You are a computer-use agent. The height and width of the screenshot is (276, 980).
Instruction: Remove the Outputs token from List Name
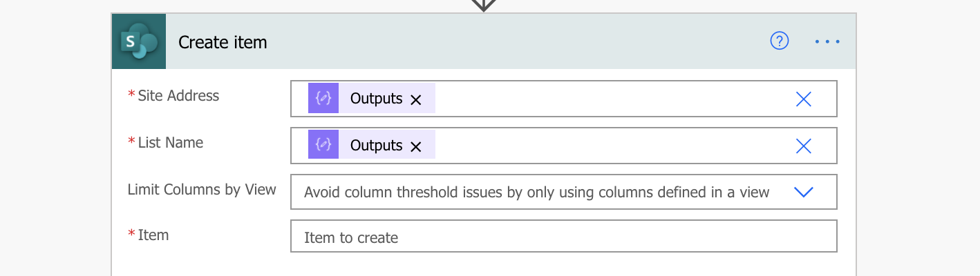coord(415,146)
